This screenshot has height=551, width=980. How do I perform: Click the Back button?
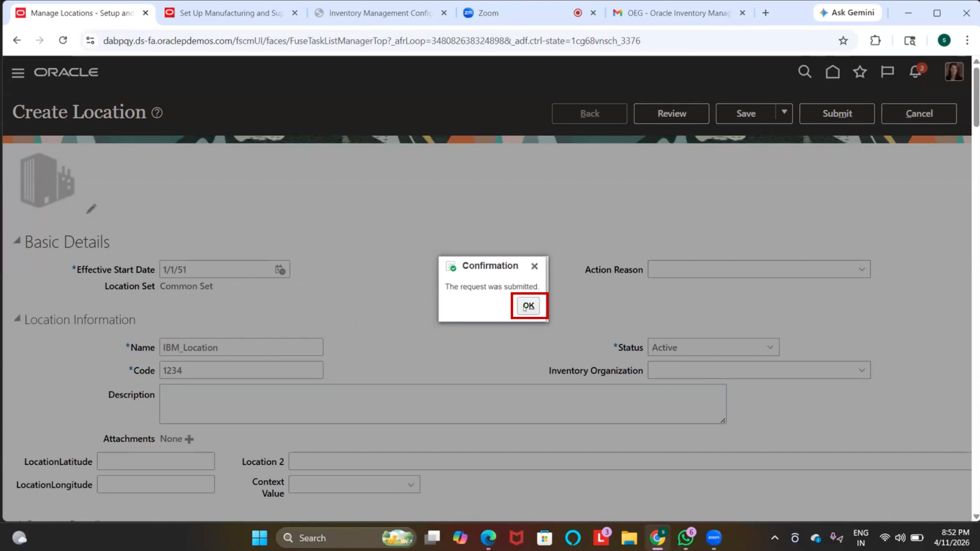(590, 113)
